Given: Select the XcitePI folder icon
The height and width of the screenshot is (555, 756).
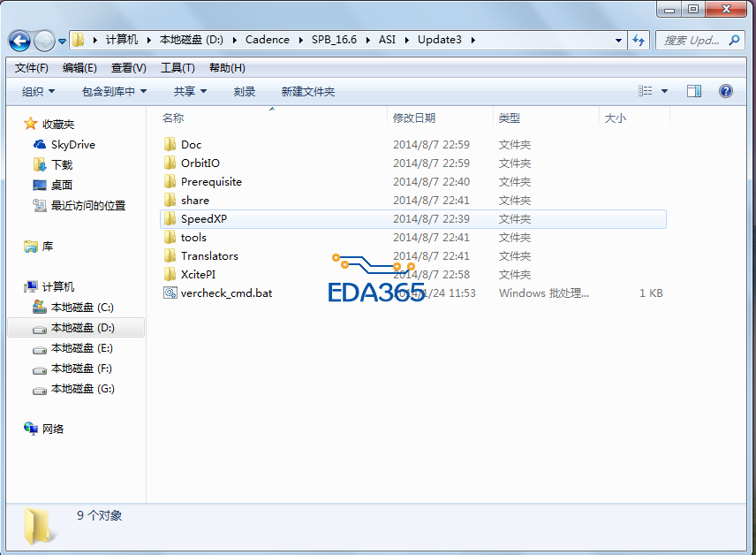Looking at the screenshot, I should [170, 274].
